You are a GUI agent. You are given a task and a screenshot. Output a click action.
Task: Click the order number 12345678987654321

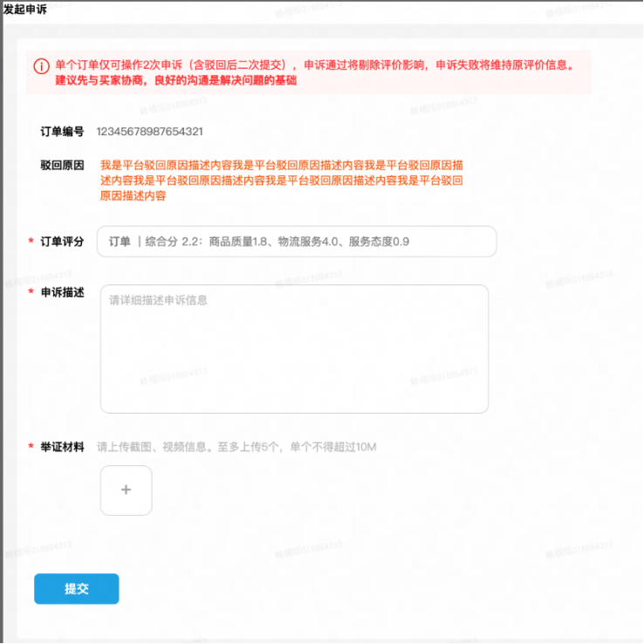tap(149, 132)
